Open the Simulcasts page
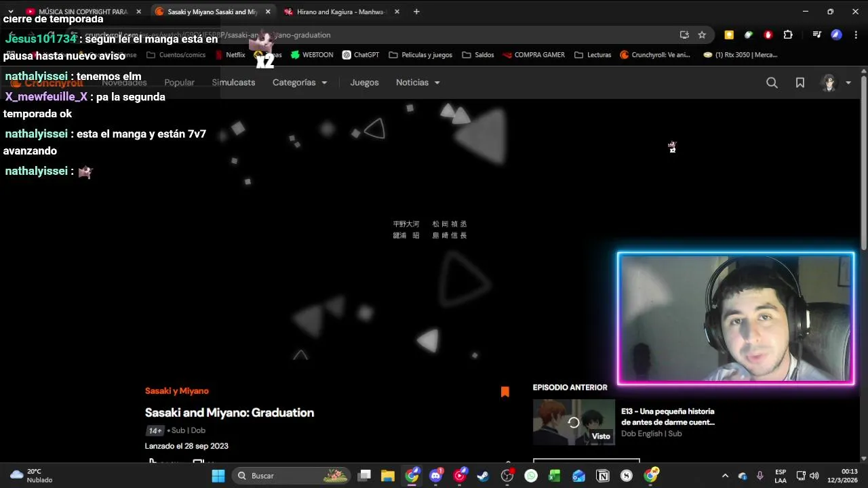868x488 pixels. tap(233, 83)
